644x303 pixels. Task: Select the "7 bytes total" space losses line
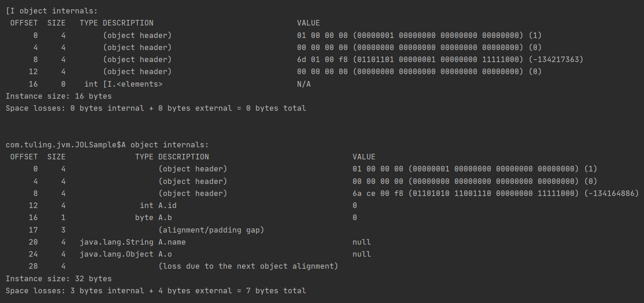155,290
